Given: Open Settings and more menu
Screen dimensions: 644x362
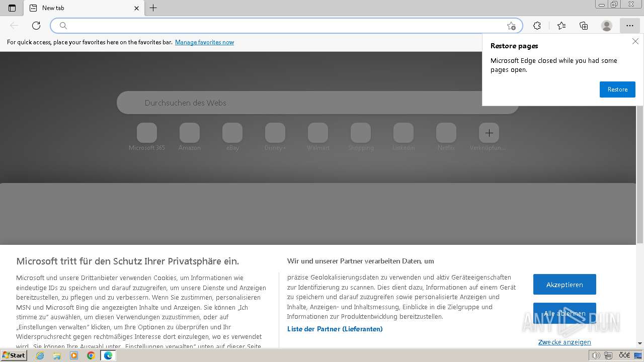Looking at the screenshot, I should tap(630, 26).
